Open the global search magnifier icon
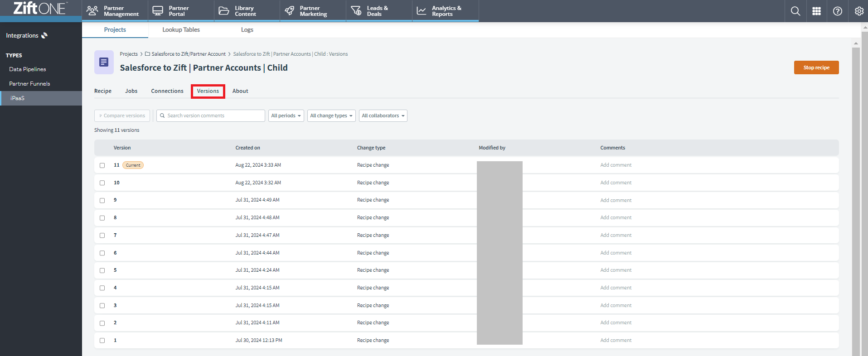 [795, 11]
